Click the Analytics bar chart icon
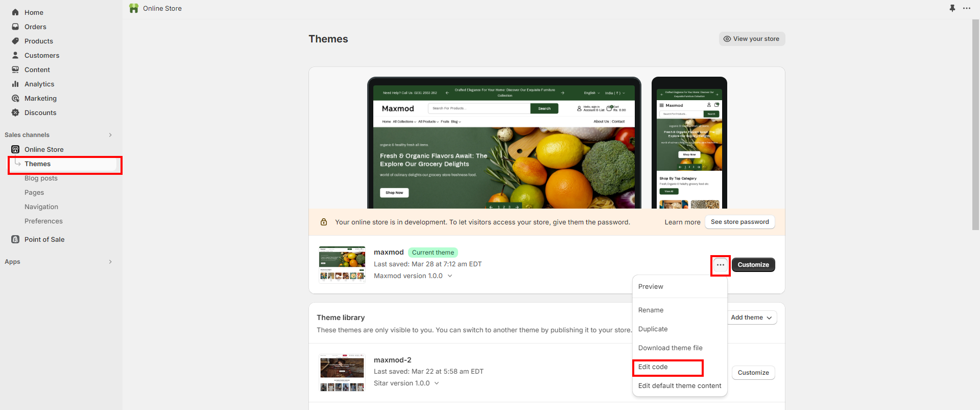Viewport: 980px width, 410px height. (x=15, y=84)
